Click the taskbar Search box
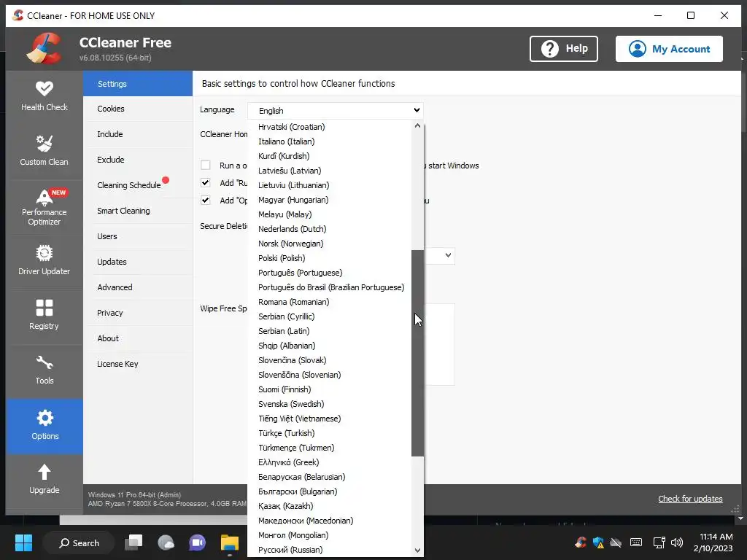The width and height of the screenshot is (747, 560). (79, 542)
